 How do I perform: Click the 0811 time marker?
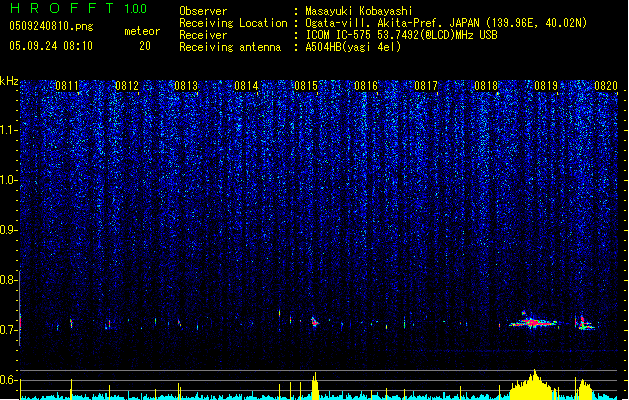point(67,86)
